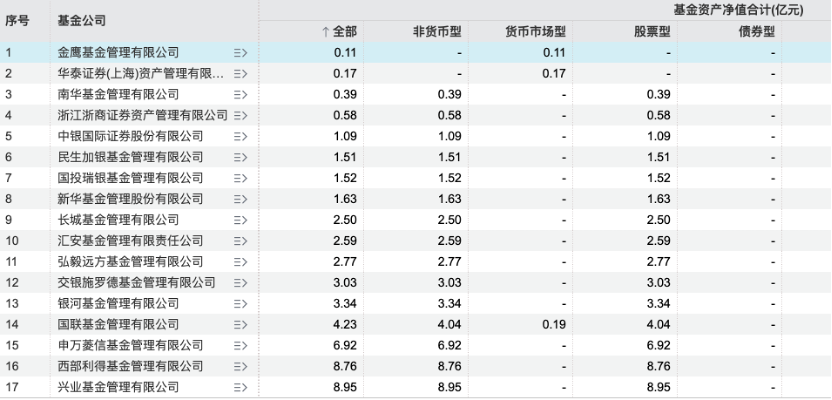Click 股票型 value 2.59 for 汇安基金
The height and width of the screenshot is (400, 832).
pyautogui.click(x=659, y=241)
